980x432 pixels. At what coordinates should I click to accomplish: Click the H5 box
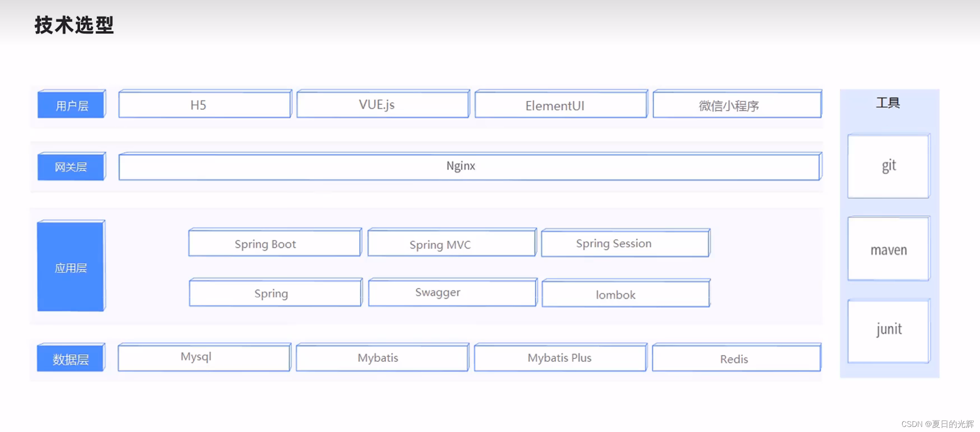pos(205,104)
